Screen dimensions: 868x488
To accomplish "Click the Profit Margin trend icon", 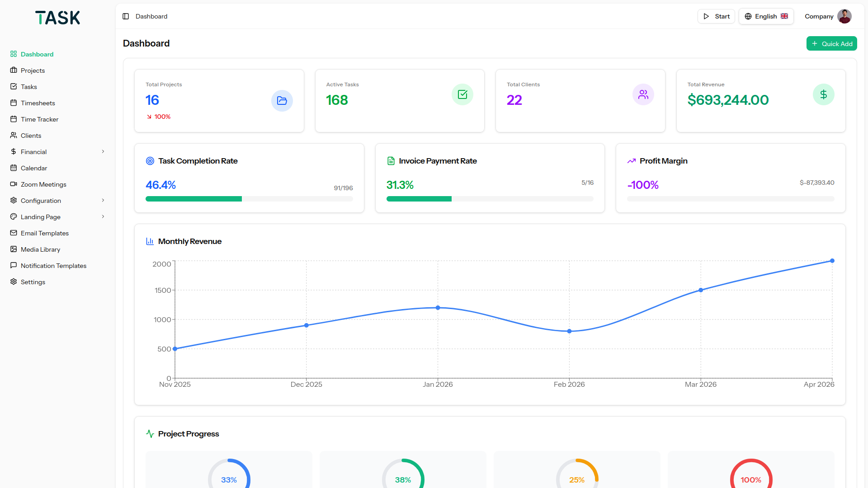I will click(x=632, y=161).
